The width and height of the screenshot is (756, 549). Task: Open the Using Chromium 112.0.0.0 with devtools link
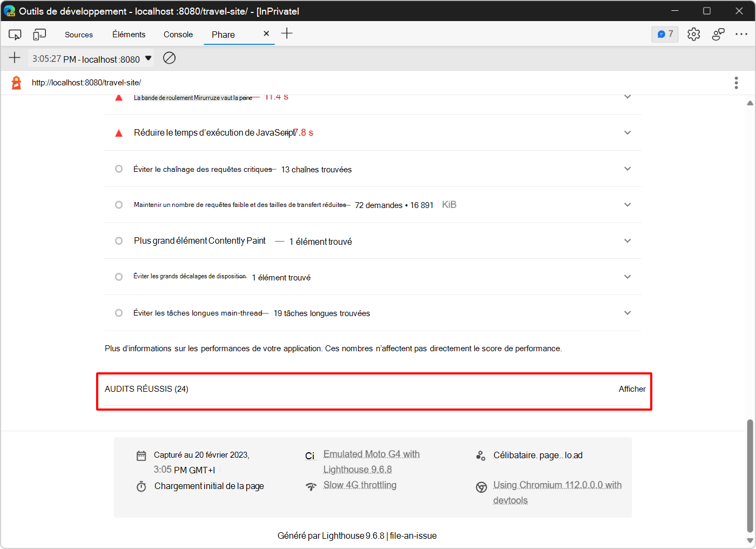[557, 493]
